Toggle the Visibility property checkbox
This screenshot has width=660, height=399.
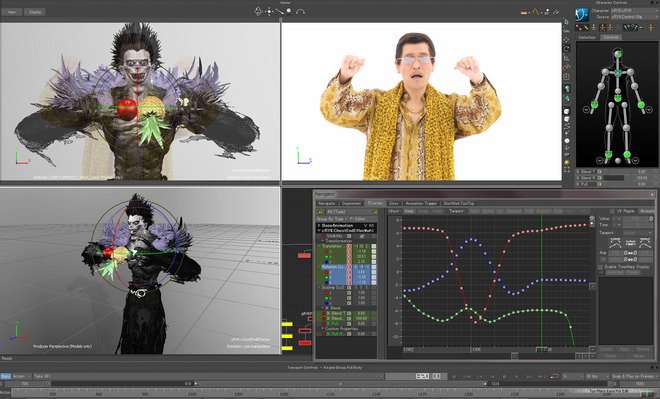(x=362, y=236)
